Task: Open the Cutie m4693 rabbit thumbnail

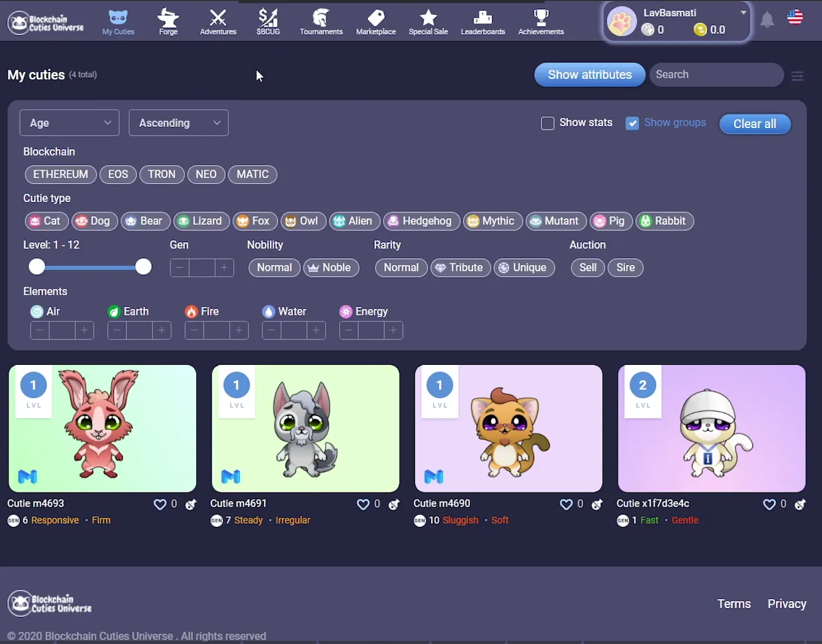Action: pyautogui.click(x=102, y=428)
